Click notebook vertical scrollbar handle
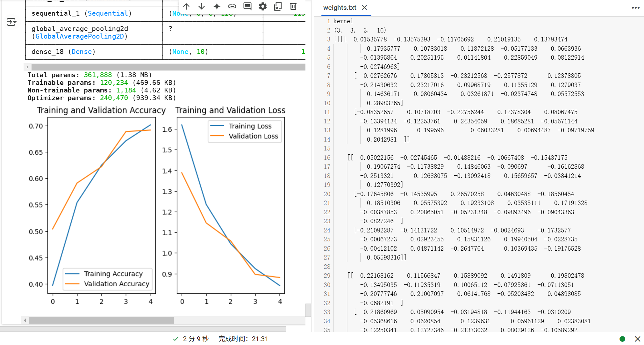The image size is (644, 345). (308, 310)
